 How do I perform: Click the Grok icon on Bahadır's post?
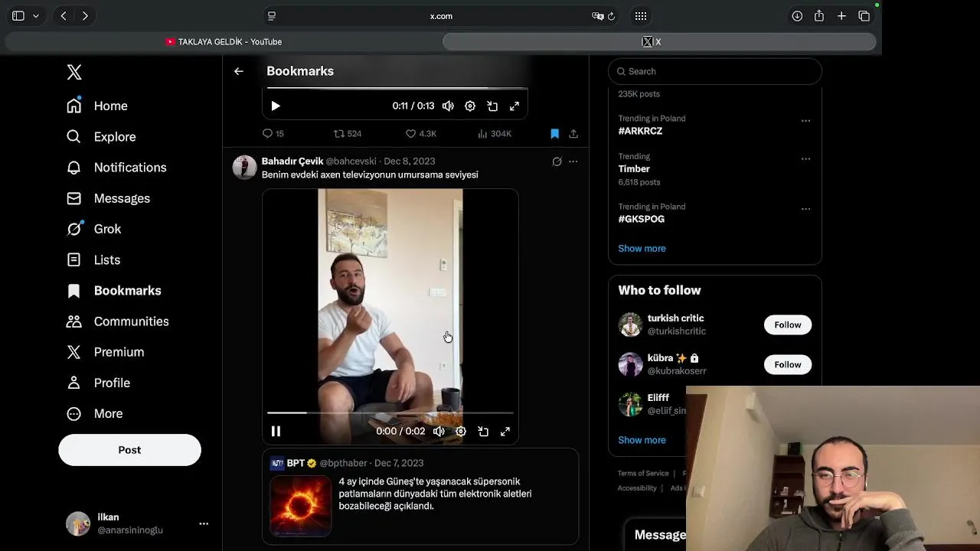tap(557, 161)
